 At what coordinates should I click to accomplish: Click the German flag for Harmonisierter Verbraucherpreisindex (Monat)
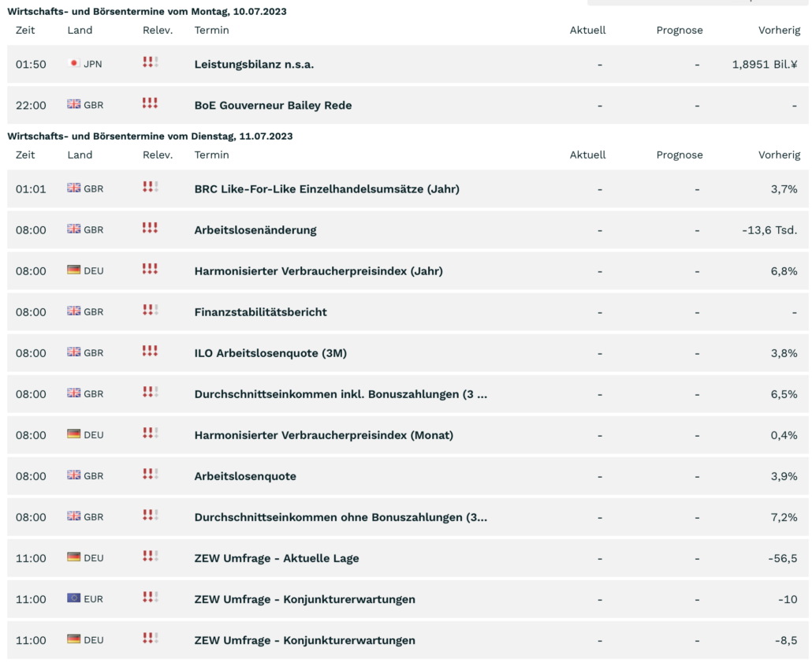click(x=73, y=434)
